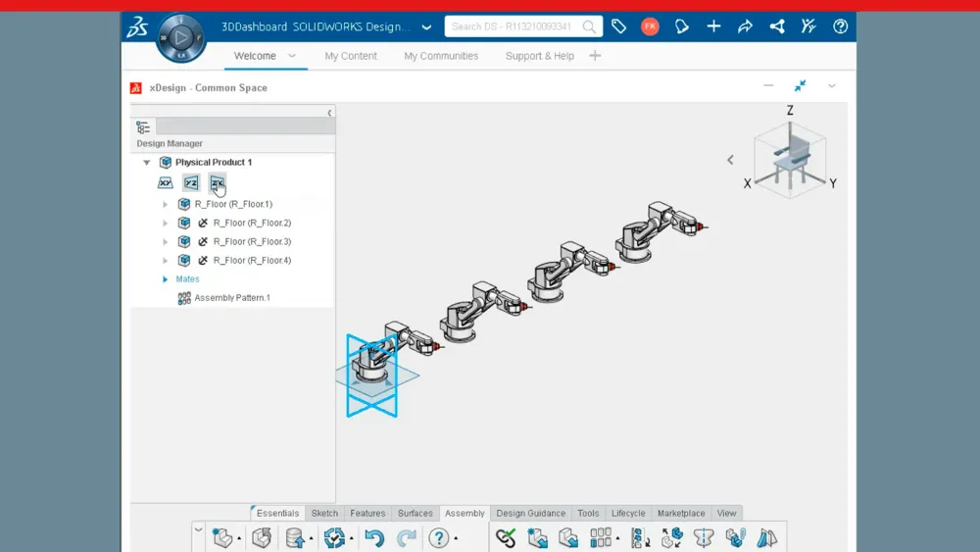This screenshot has width=980, height=552.
Task: Switch to Support & Help tab
Action: tap(539, 56)
